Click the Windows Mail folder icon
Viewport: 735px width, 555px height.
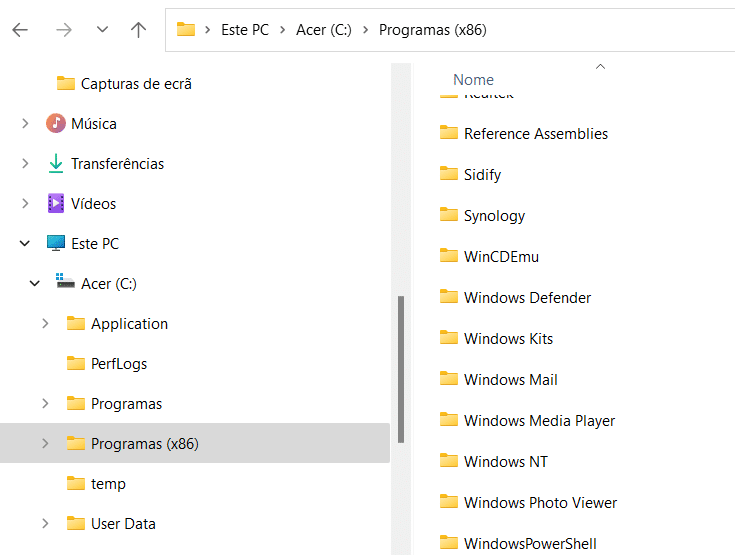(449, 378)
